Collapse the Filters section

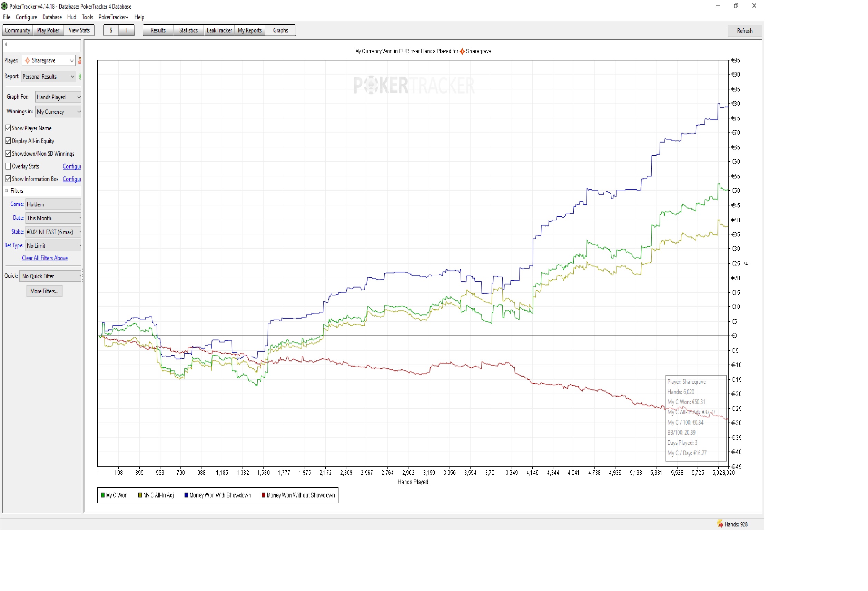tap(6, 191)
